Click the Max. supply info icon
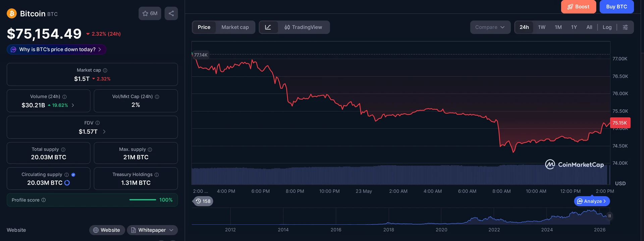 coord(150,149)
